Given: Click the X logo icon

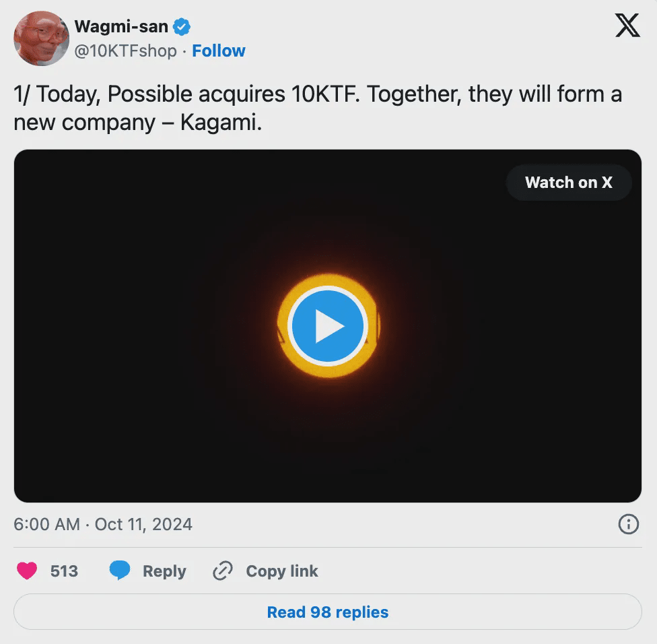Looking at the screenshot, I should coord(627,27).
